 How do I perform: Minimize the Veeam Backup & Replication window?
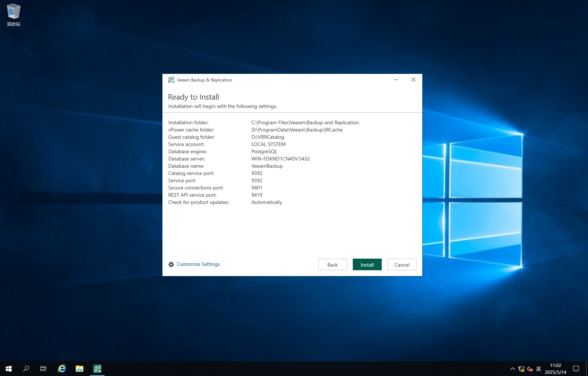click(x=396, y=80)
